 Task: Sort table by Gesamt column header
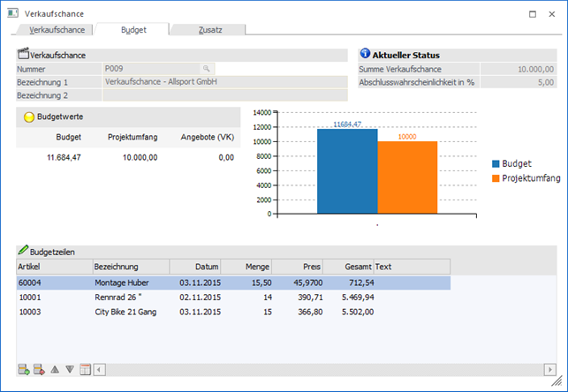click(x=348, y=266)
